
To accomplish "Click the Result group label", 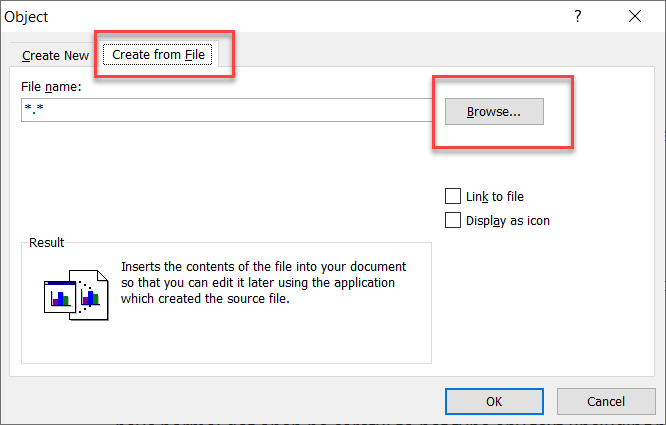I will click(x=46, y=242).
